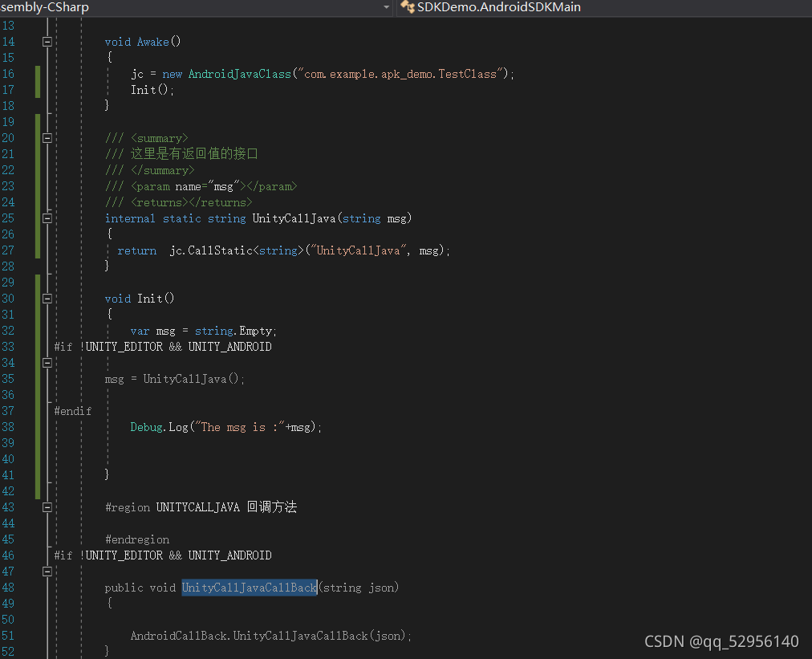This screenshot has width=812, height=659.
Task: Click the AndroidJavaClass type name
Action: [240, 74]
